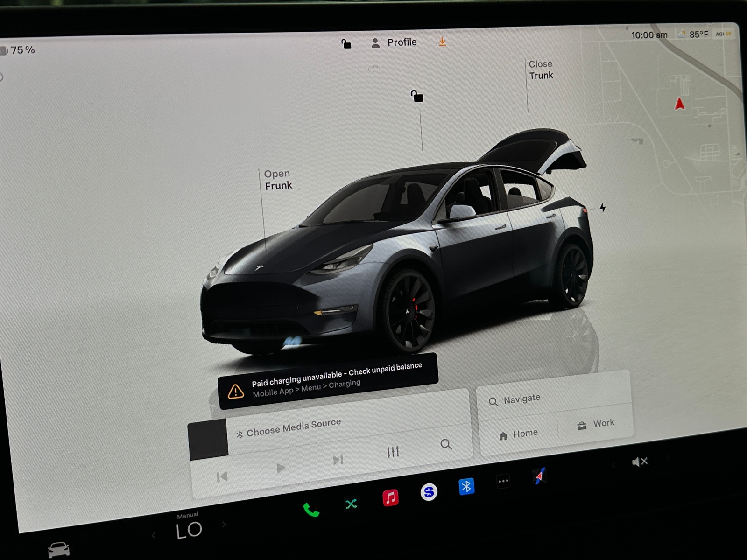Open the Bluetooth settings
The image size is (747, 560).
466,486
